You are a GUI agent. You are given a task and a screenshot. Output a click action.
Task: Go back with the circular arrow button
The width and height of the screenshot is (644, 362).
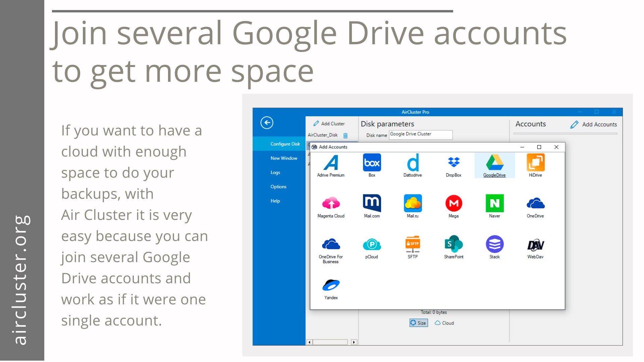click(x=267, y=123)
